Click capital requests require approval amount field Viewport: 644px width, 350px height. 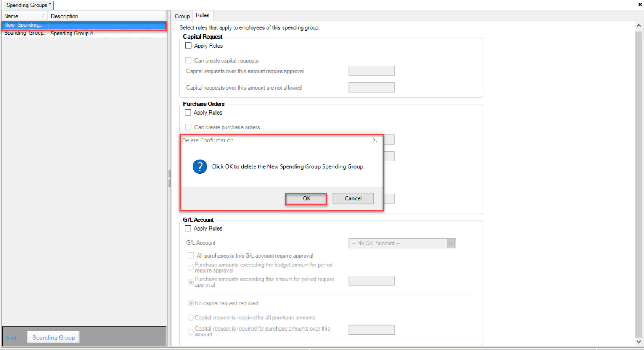(x=371, y=71)
